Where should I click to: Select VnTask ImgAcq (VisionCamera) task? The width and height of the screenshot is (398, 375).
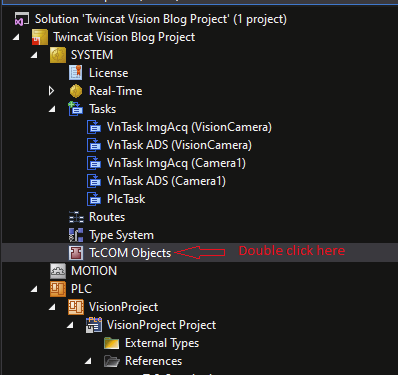tap(179, 127)
